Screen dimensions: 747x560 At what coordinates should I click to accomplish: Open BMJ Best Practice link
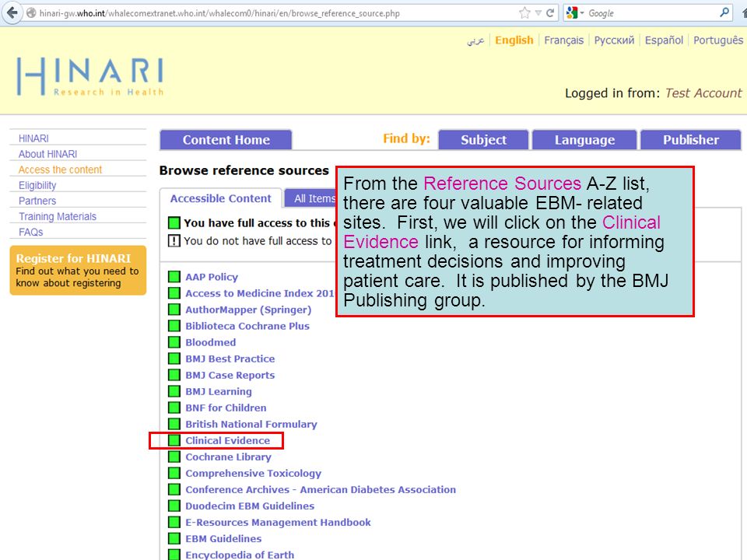coord(230,359)
